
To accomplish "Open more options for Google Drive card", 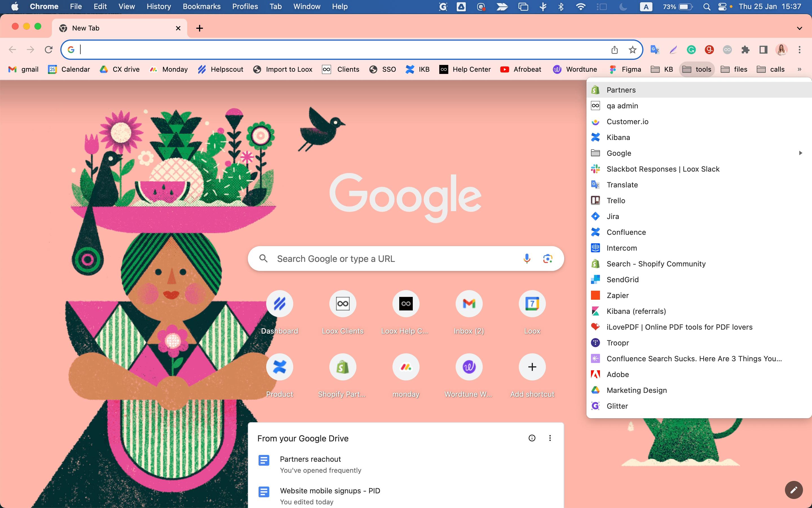I will (550, 438).
